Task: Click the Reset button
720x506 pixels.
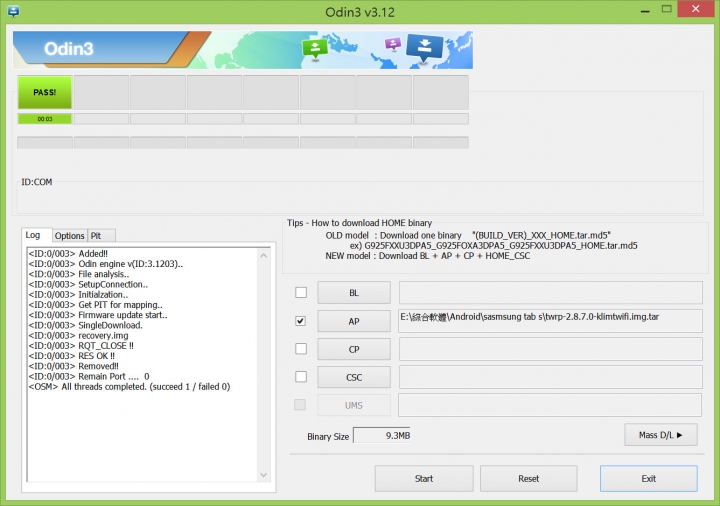Action: coord(529,478)
